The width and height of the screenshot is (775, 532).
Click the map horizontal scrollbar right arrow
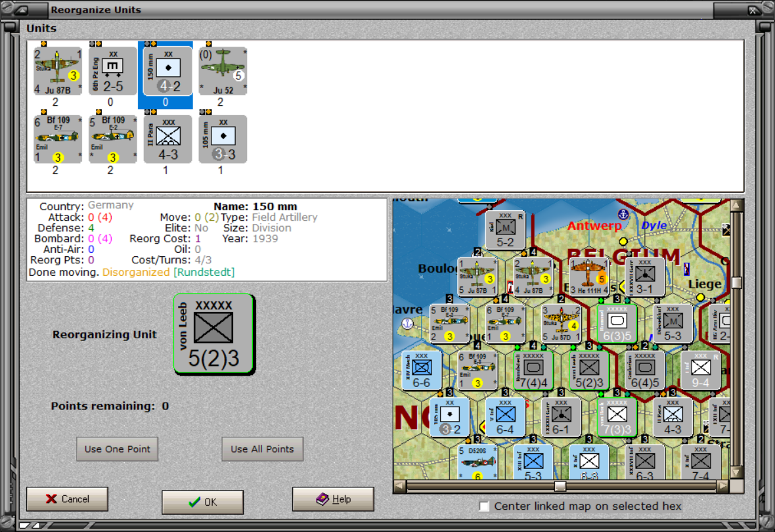point(722,486)
